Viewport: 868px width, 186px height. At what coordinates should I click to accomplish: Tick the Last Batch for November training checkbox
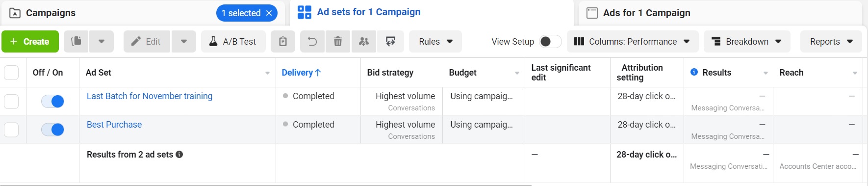click(11, 102)
